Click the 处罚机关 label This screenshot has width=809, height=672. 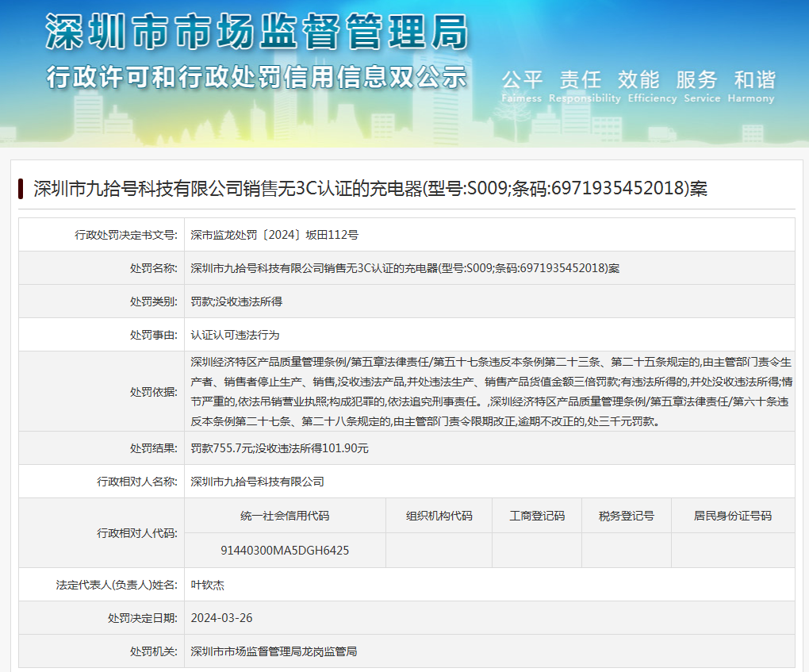point(153,651)
